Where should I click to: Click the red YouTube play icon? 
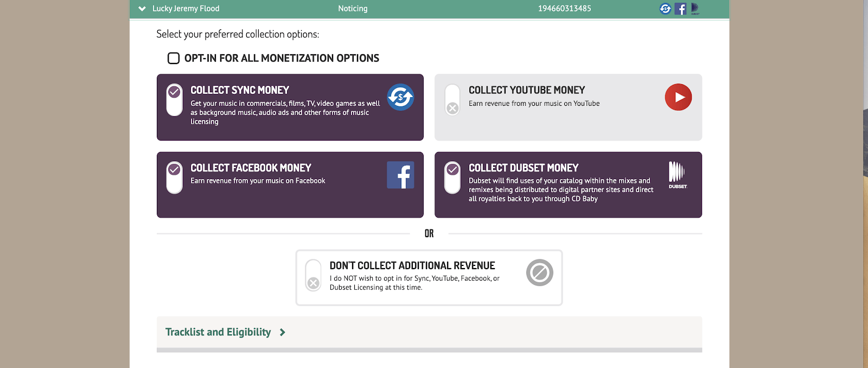pyautogui.click(x=678, y=97)
